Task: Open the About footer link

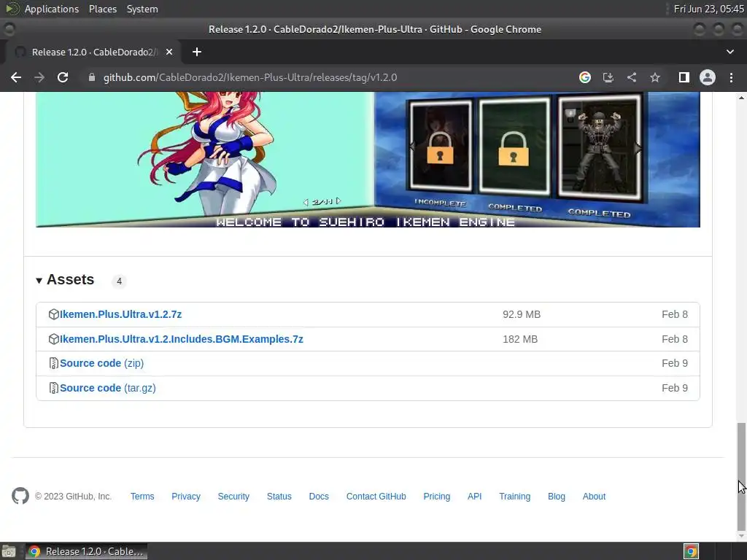Action: point(594,496)
